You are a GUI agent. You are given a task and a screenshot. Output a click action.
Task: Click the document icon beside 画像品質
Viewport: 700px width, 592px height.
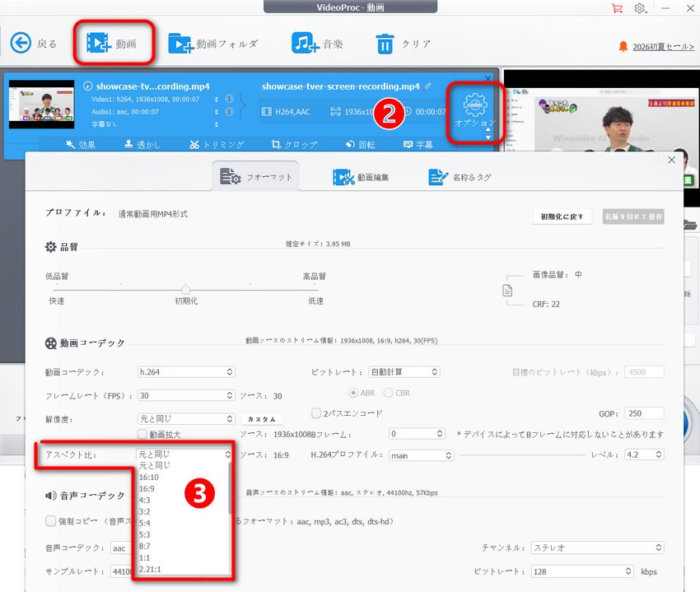coord(507,291)
